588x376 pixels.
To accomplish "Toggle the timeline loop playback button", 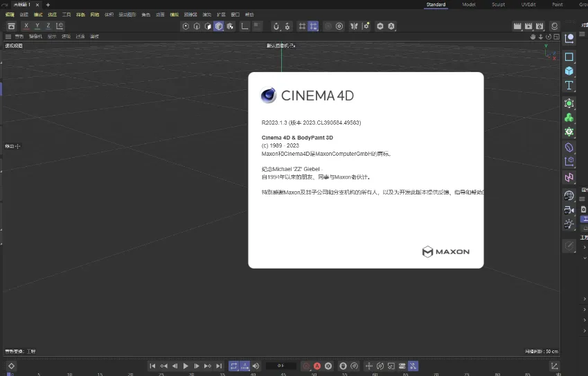I will tap(233, 366).
